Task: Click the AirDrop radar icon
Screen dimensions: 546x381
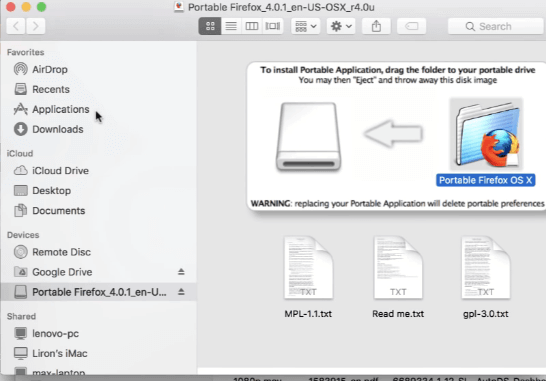Action: coord(21,69)
